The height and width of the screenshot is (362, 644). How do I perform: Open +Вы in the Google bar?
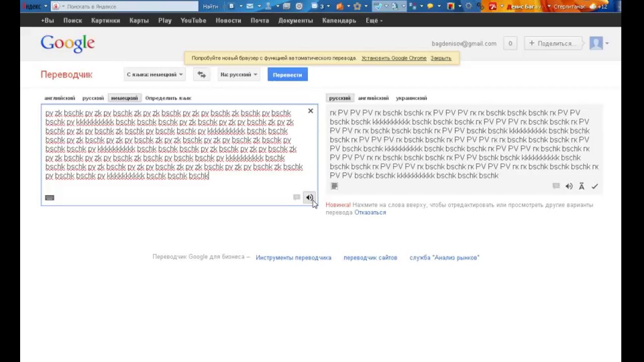click(47, 21)
